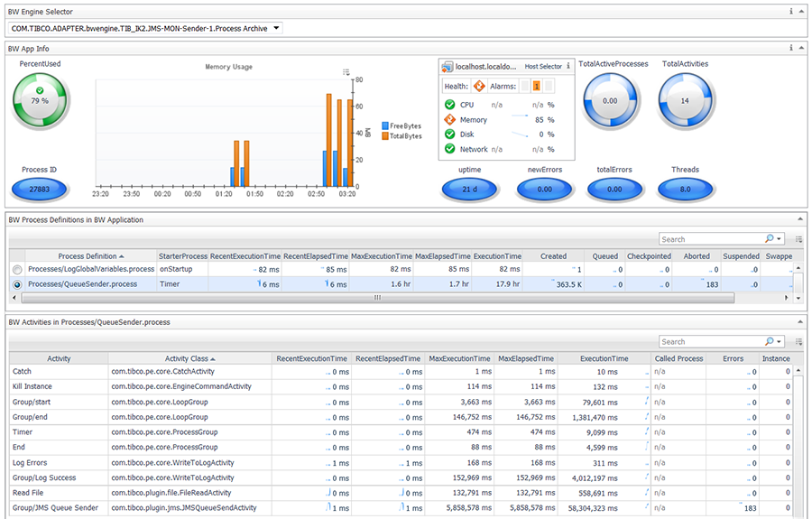The width and height of the screenshot is (812, 519).
Task: Sort by Created column header
Action: coord(554,256)
